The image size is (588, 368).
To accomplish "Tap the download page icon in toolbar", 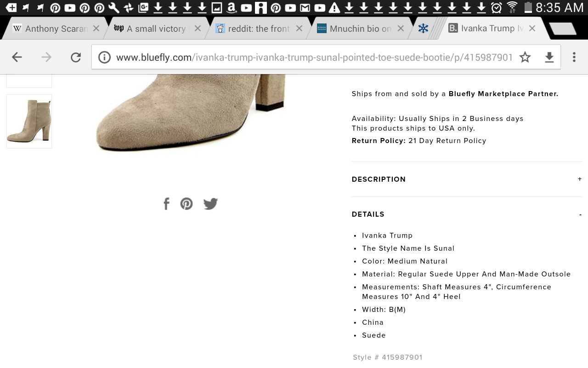I will pos(549,57).
